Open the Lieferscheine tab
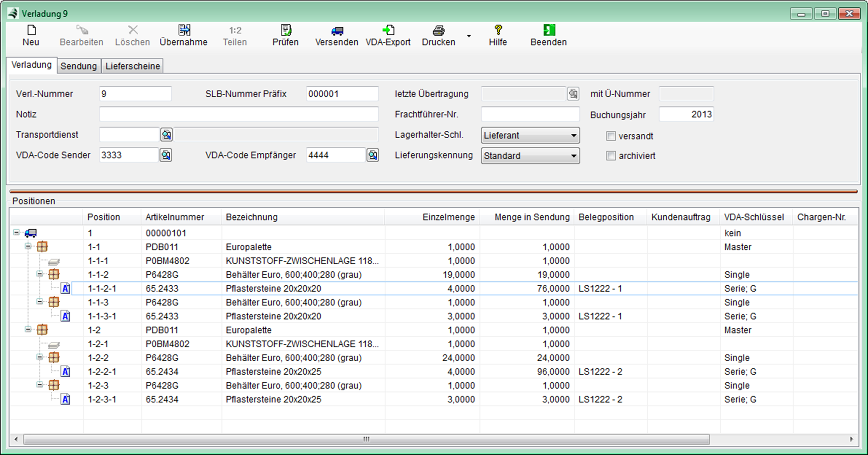This screenshot has width=868, height=455. pyautogui.click(x=132, y=66)
